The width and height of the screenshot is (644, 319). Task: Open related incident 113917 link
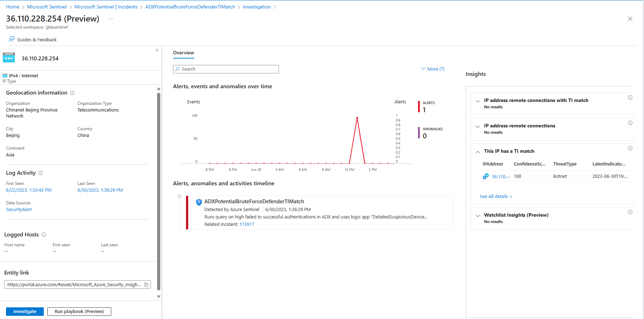(247, 224)
